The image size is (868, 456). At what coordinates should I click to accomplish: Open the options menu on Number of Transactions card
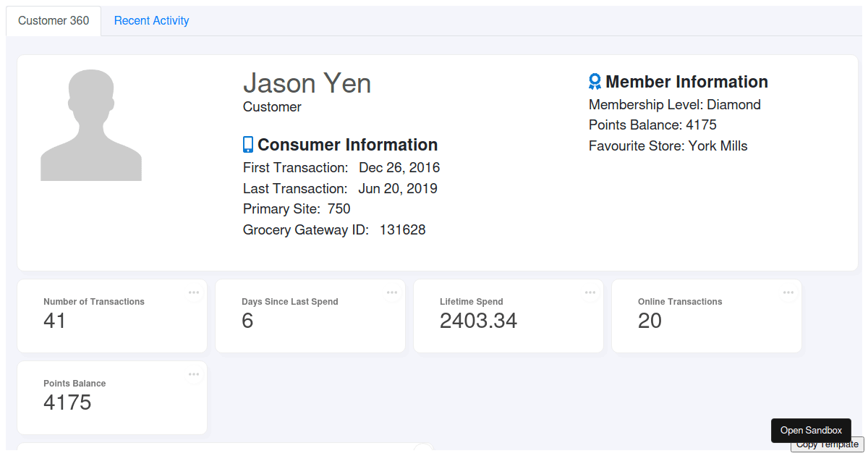point(194,292)
